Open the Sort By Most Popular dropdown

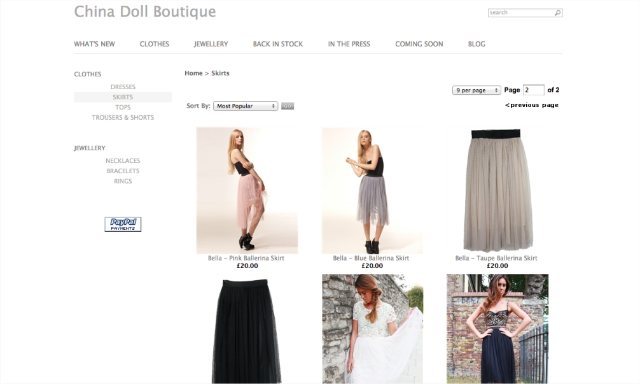[245, 106]
